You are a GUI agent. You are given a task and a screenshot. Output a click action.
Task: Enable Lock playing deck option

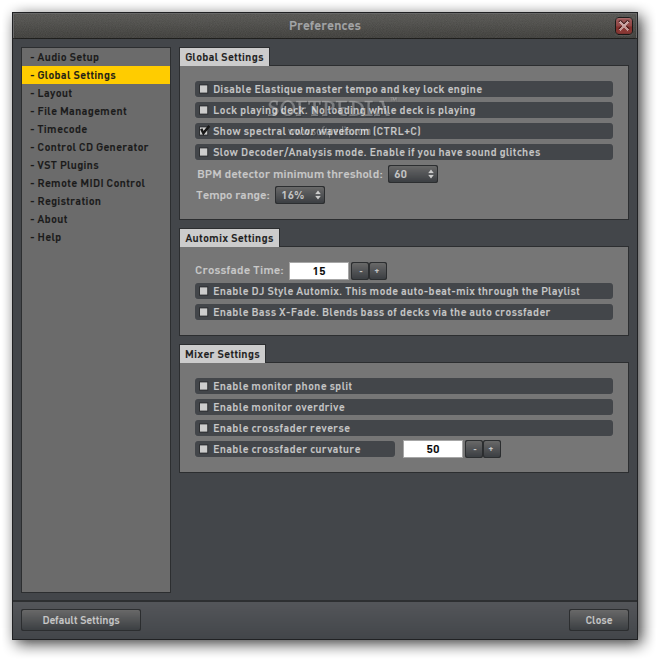click(x=204, y=110)
